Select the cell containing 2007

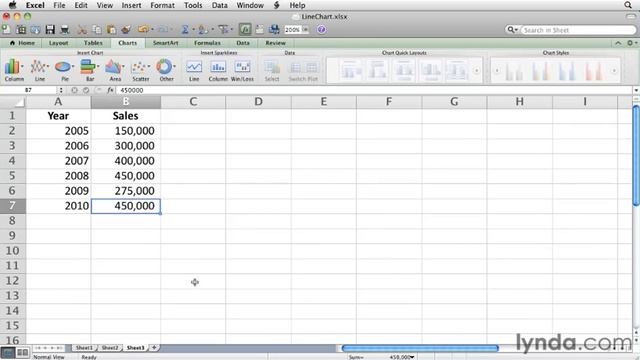[x=58, y=161]
